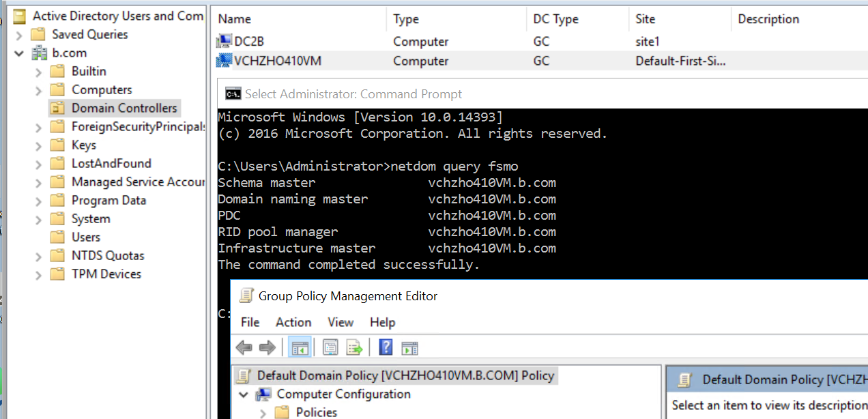Collapse the b.com domain node

point(19,53)
